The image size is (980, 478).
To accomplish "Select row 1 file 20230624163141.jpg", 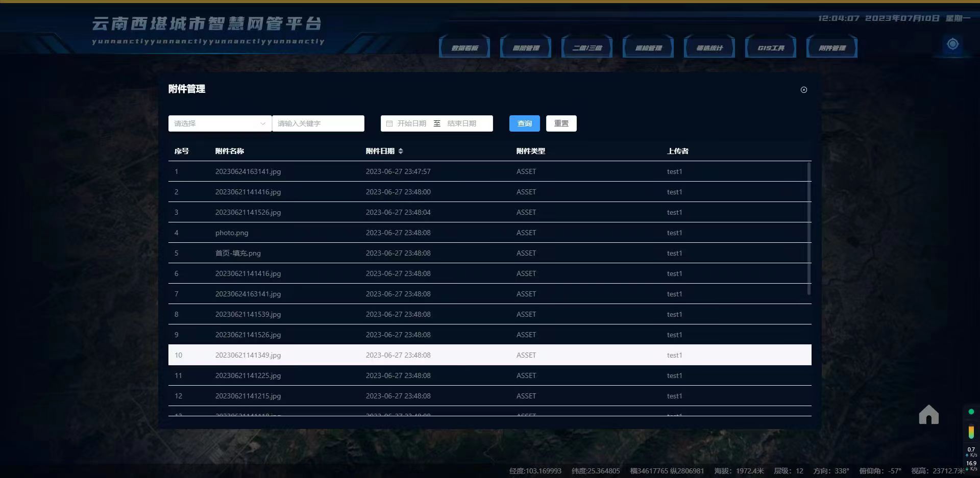I will pos(248,171).
